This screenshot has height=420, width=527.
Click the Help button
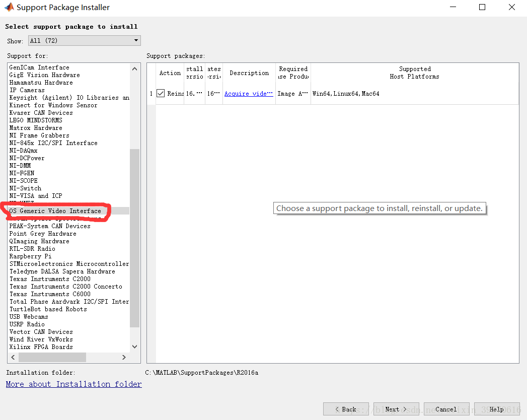497,409
